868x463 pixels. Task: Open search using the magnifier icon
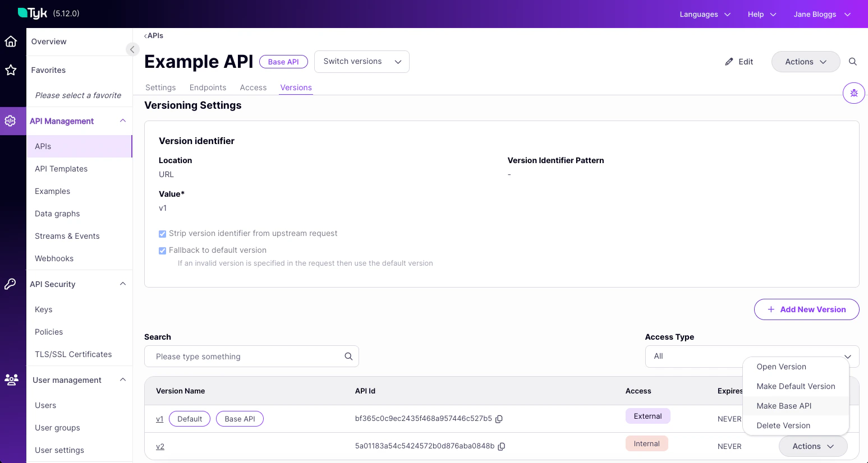click(853, 62)
